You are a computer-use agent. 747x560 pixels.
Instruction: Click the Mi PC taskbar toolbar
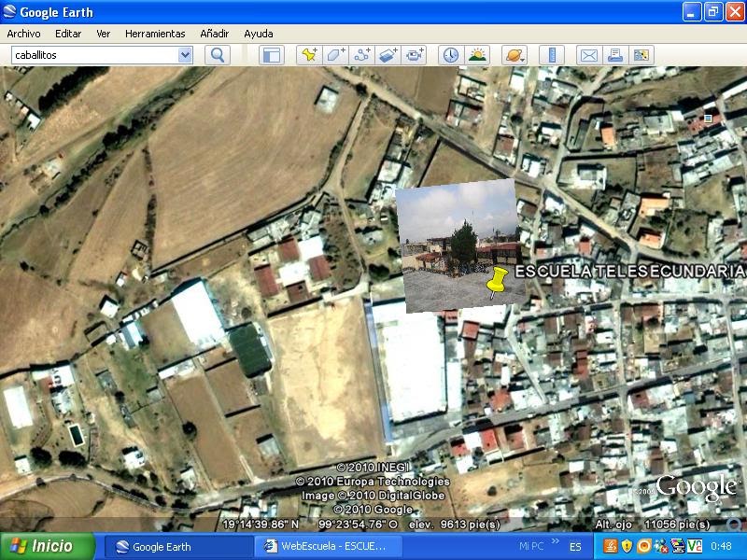tap(531, 546)
